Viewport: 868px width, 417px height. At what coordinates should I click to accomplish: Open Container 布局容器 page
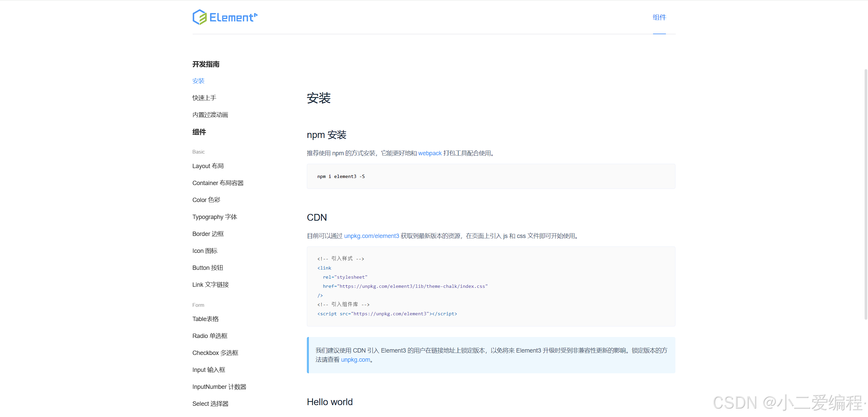tap(218, 183)
